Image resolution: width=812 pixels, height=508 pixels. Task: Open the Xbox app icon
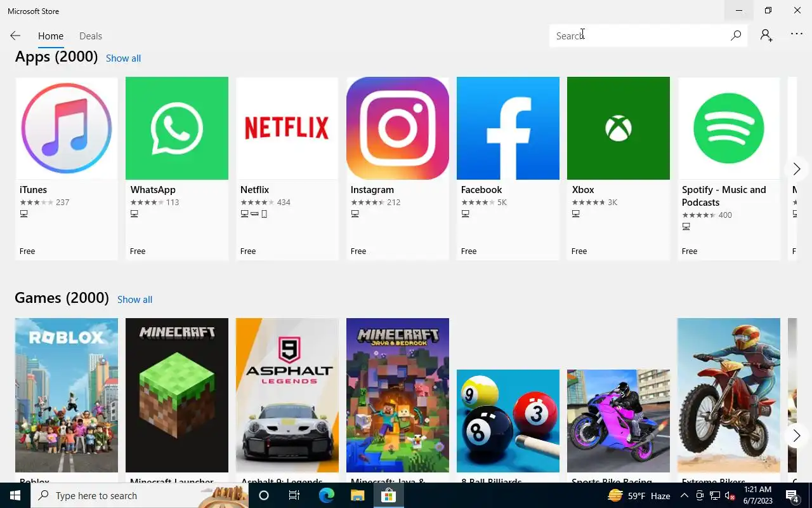(x=619, y=128)
